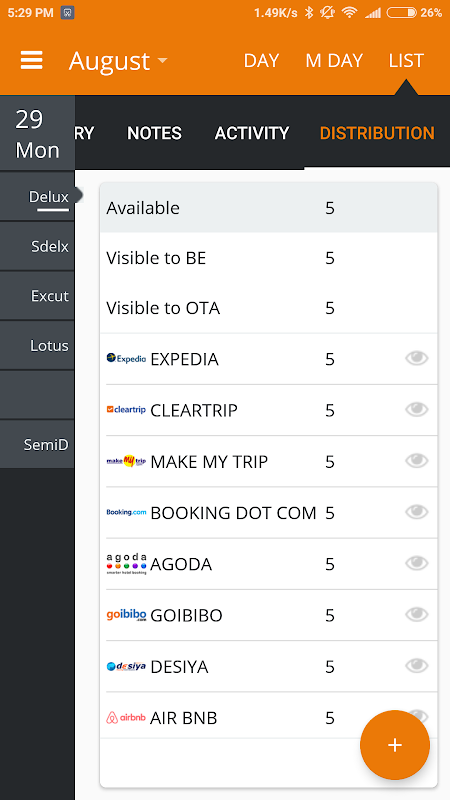Screen dimensions: 450x800
Task: Tap the AGODA channel name
Action: point(181,564)
